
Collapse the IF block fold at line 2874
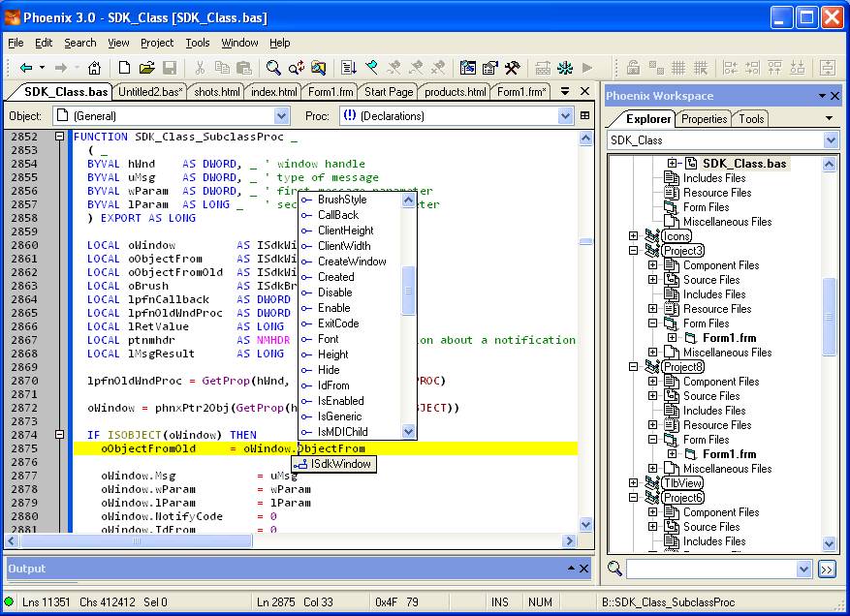coord(60,435)
